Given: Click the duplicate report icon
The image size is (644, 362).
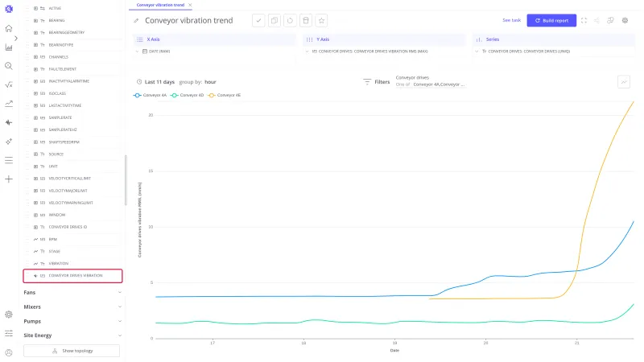Looking at the screenshot, I should point(275,21).
